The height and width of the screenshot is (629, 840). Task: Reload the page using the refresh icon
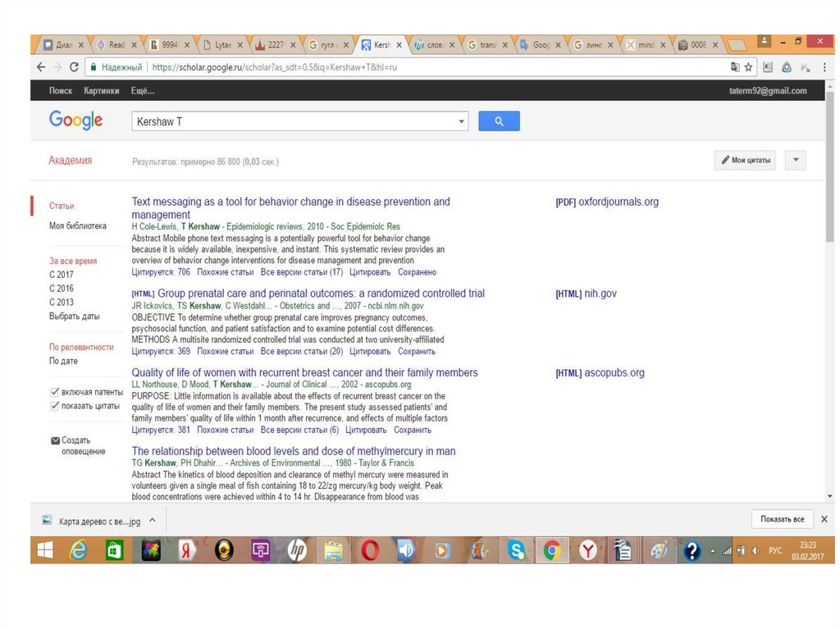pos(74,67)
